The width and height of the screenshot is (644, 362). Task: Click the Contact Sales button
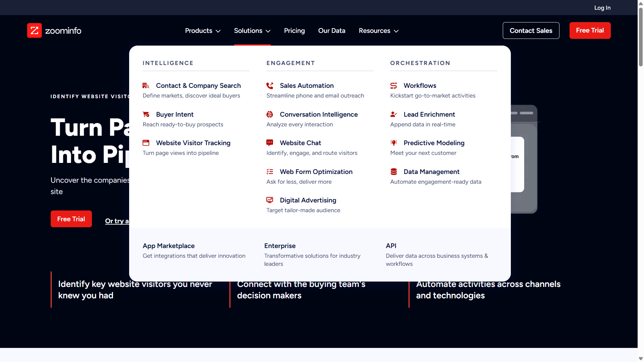click(x=531, y=31)
